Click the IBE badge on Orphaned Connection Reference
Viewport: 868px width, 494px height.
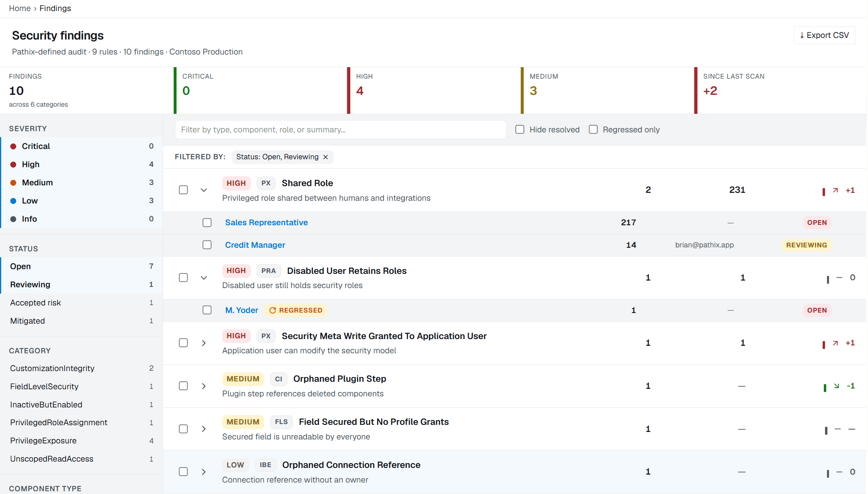[265, 465]
